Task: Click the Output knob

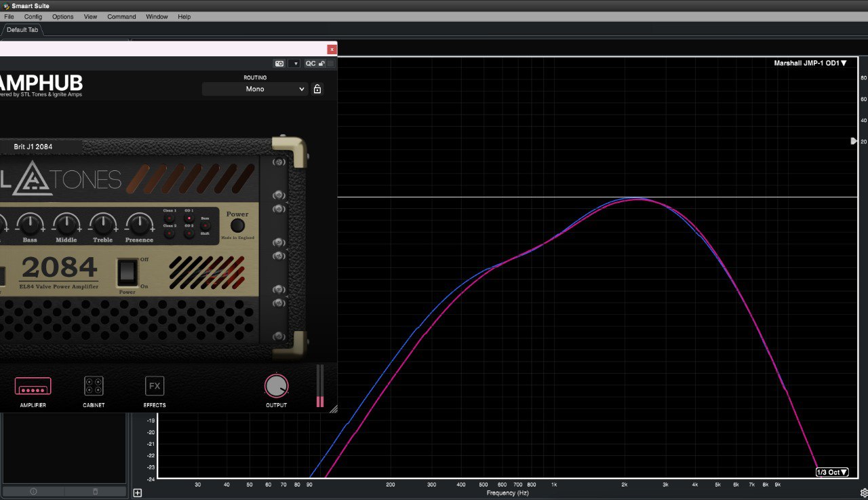Action: 276,386
